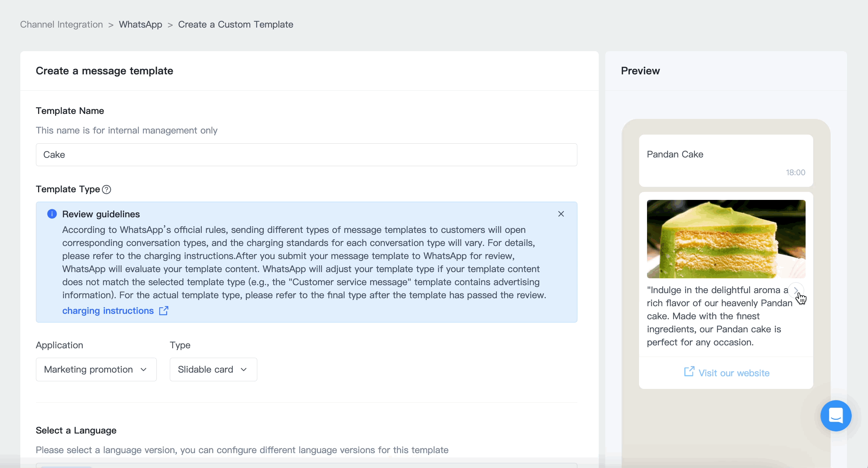Slide to next card with the arrow
This screenshot has width=868, height=468.
pyautogui.click(x=796, y=290)
